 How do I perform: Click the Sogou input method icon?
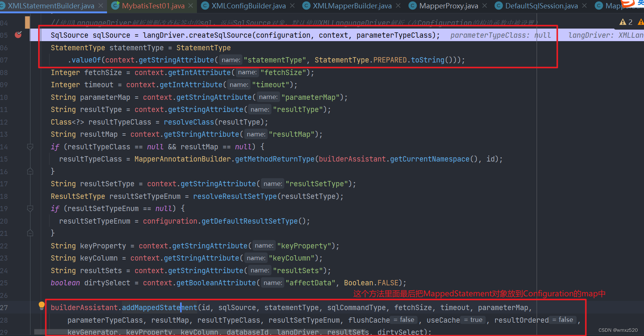click(x=628, y=3)
